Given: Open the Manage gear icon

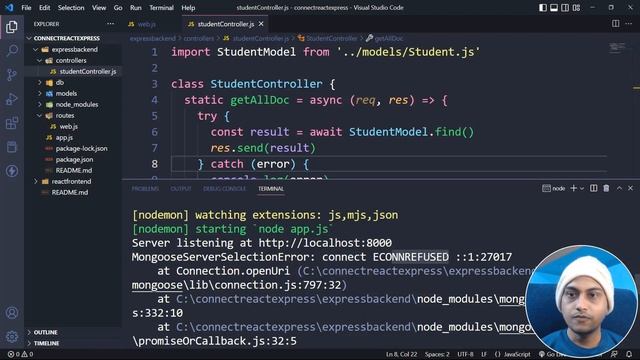Looking at the screenshot, I should (12, 337).
